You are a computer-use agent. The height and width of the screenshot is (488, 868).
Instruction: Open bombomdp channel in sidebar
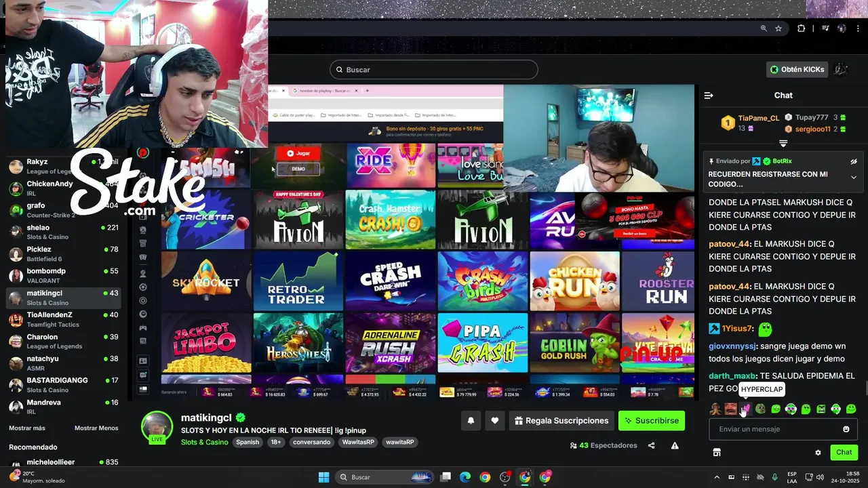tap(64, 275)
